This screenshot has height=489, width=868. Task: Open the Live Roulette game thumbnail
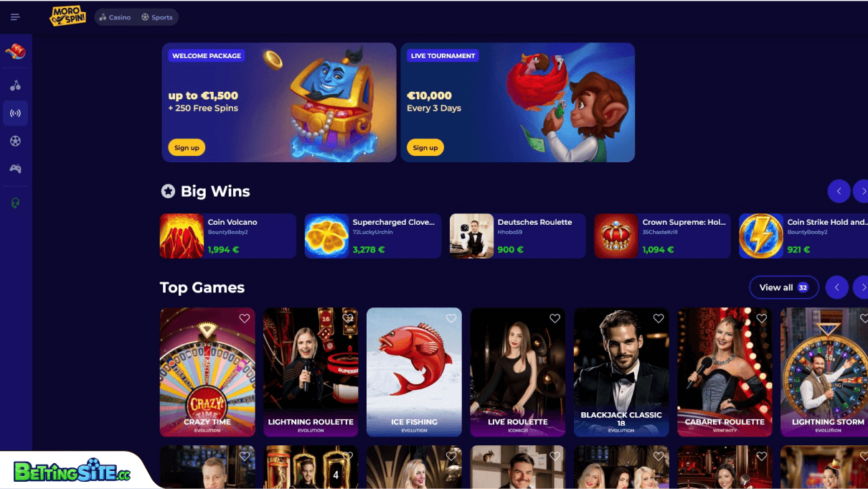518,372
